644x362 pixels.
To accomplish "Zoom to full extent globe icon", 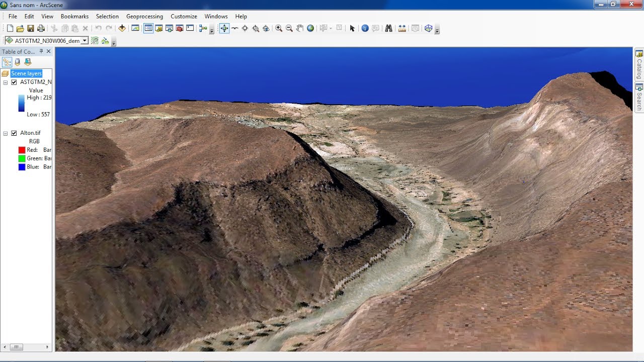I will click(x=310, y=28).
